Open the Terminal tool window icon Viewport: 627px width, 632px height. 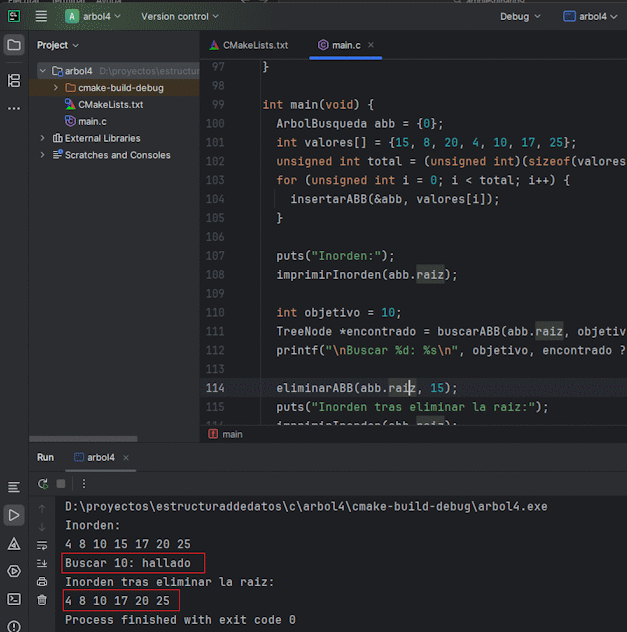tap(14, 599)
